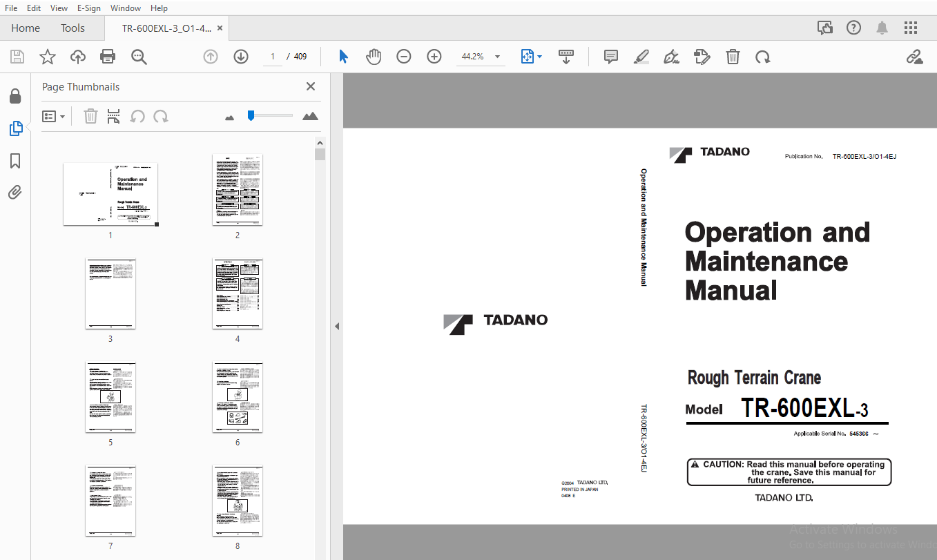937x560 pixels.
Task: Open the Bookmarks sidebar panel
Action: click(15, 161)
